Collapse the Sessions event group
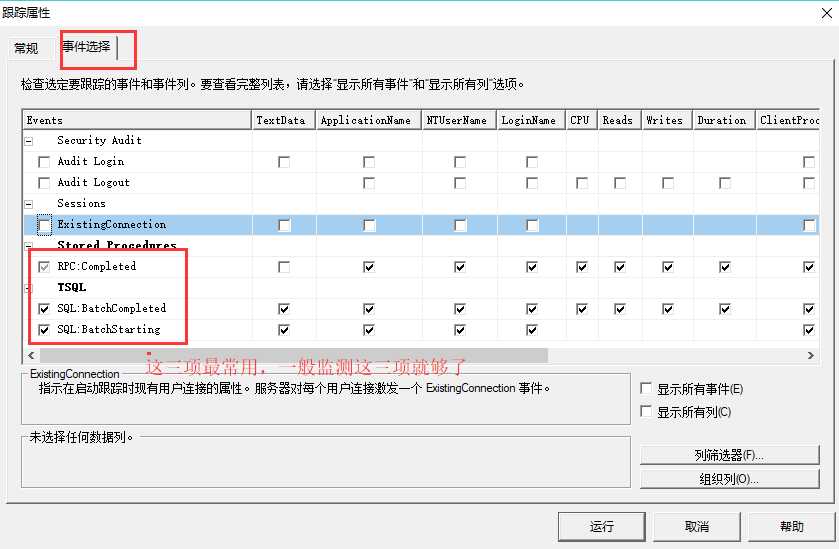Image resolution: width=839 pixels, height=549 pixels. [29, 204]
